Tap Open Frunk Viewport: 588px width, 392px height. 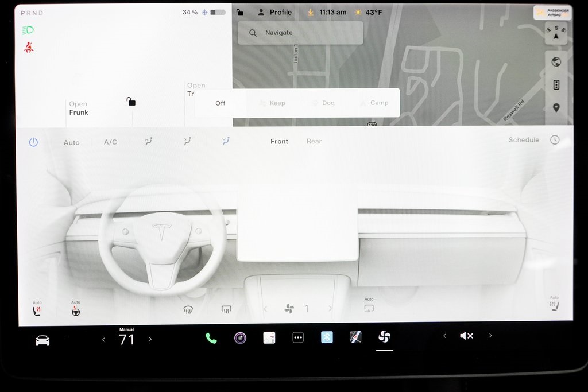click(79, 108)
